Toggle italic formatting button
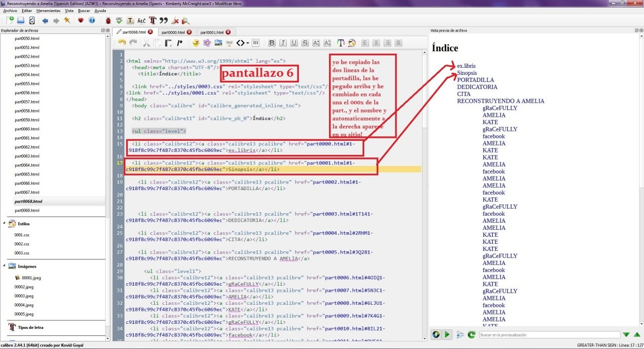 [283, 43]
